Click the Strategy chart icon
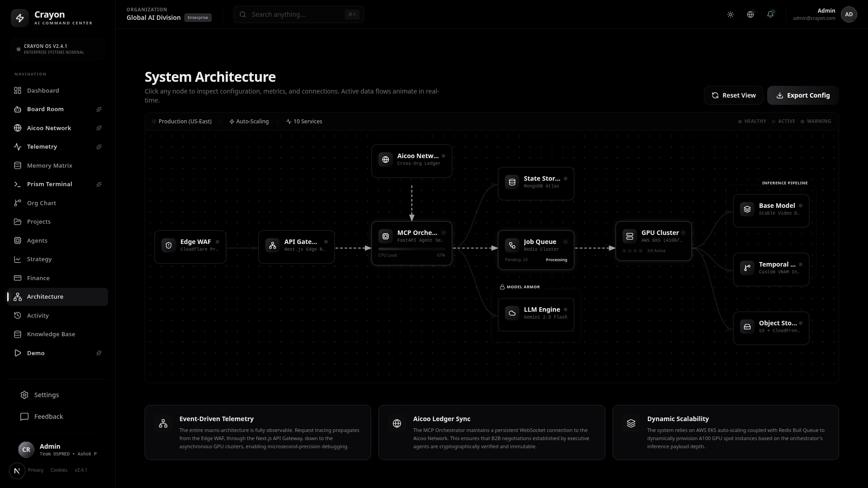 point(18,259)
